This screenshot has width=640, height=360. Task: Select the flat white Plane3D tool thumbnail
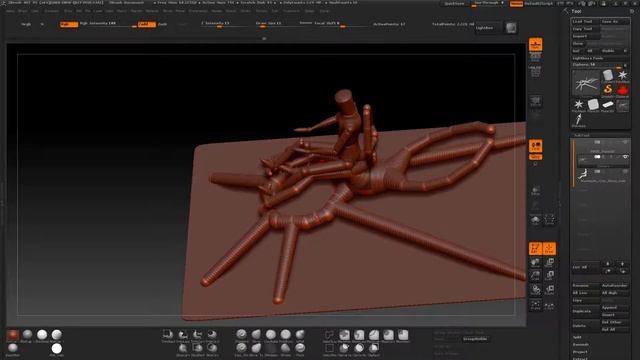(608, 105)
